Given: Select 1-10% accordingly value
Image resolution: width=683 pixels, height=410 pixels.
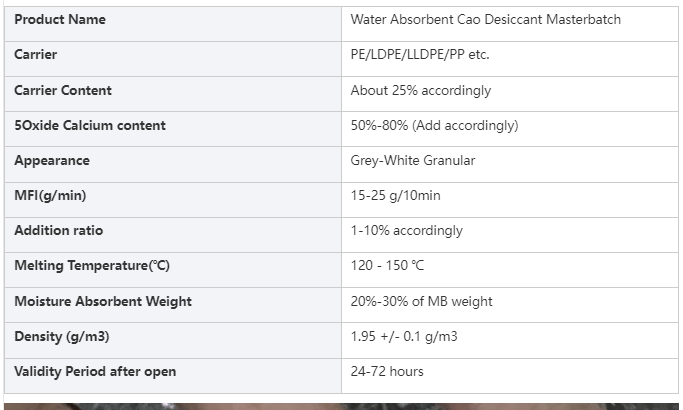Looking at the screenshot, I should (406, 230).
